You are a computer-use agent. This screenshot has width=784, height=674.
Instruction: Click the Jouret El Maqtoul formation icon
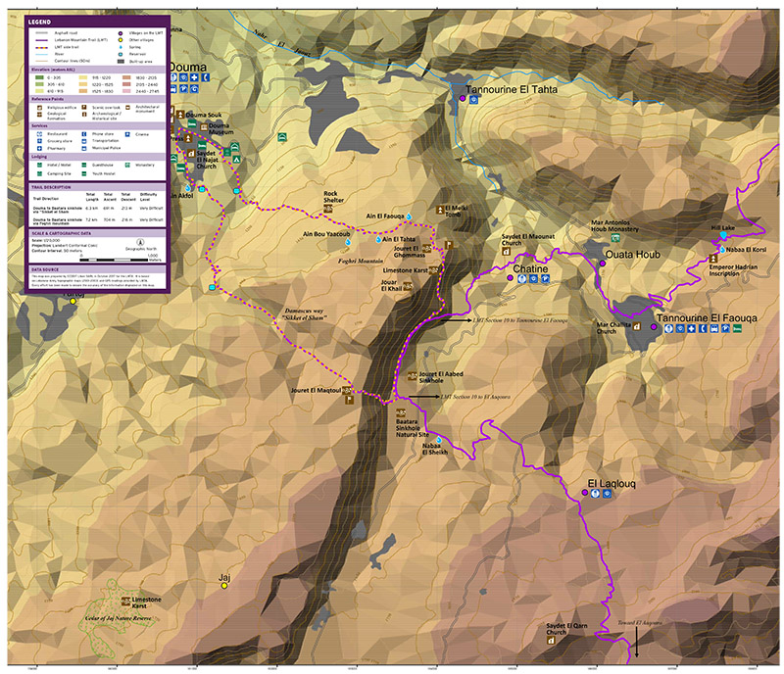click(x=347, y=392)
